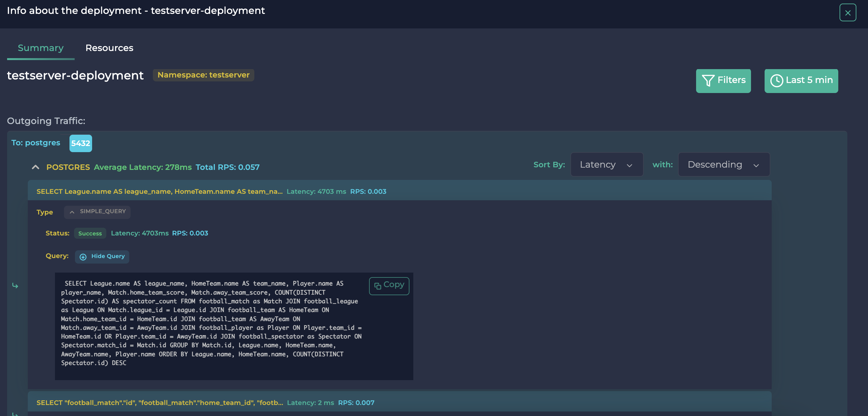Click the green branch arrow beside the first query

pyautogui.click(x=16, y=286)
